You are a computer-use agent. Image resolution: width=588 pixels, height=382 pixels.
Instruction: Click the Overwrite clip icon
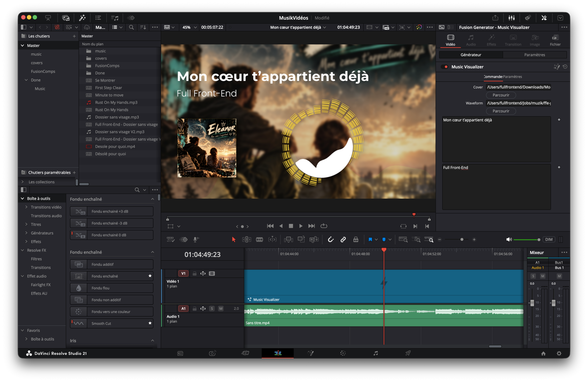pos(301,239)
